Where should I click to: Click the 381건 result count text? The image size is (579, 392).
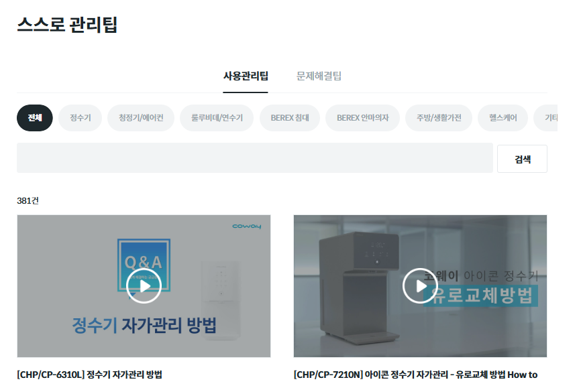click(28, 200)
